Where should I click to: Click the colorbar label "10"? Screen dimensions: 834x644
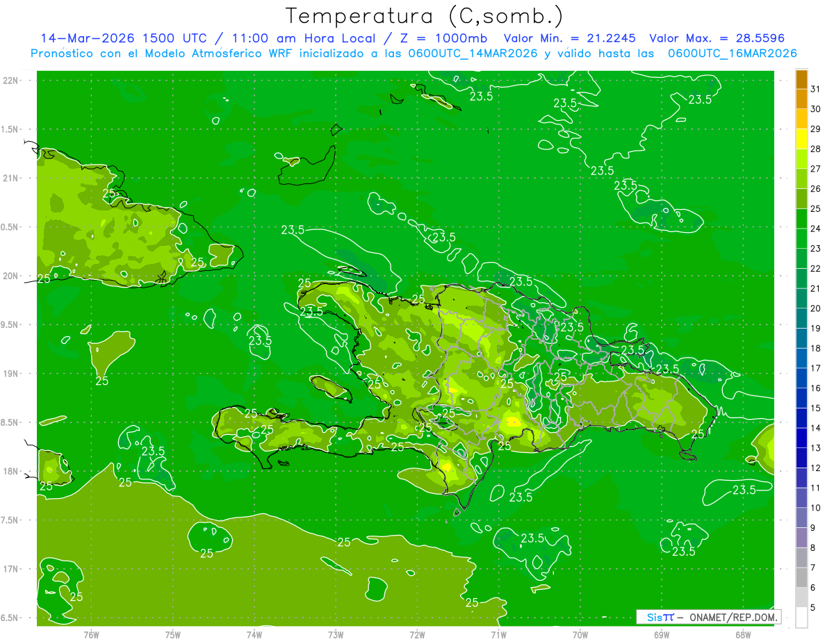(816, 508)
